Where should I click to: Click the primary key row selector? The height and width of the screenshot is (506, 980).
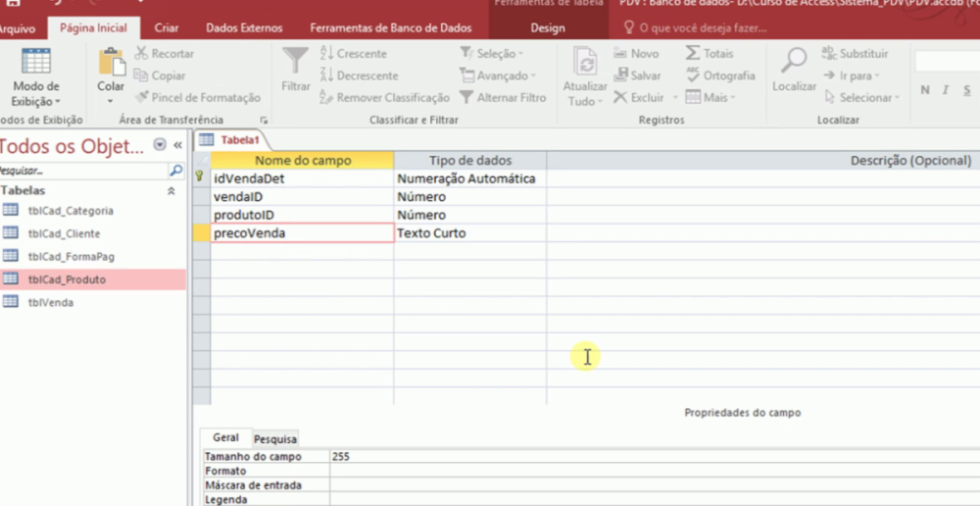pos(201,178)
